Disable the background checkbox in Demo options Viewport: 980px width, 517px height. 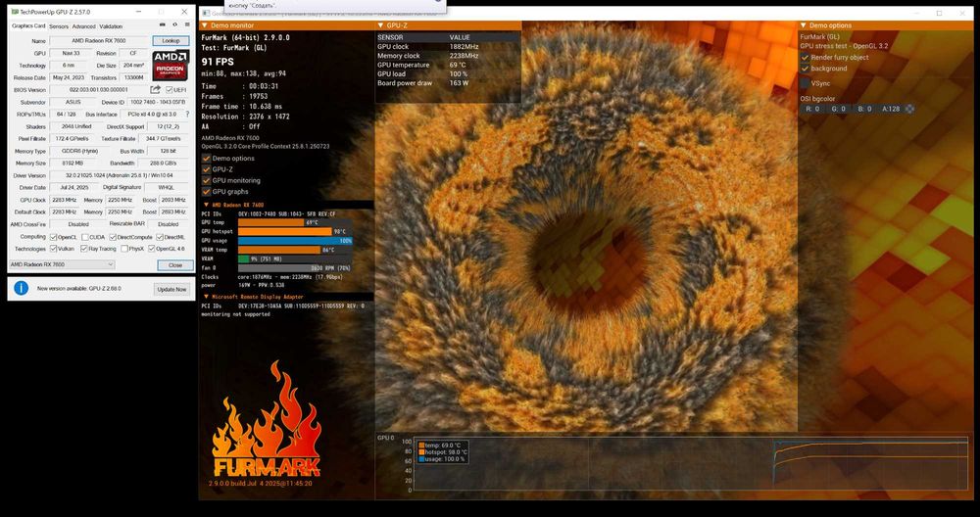click(x=805, y=69)
